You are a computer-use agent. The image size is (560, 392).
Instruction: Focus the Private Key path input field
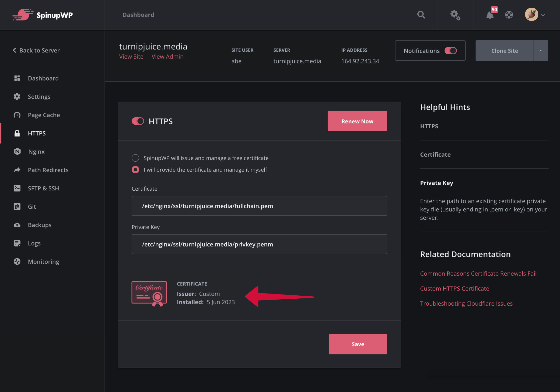pos(259,244)
